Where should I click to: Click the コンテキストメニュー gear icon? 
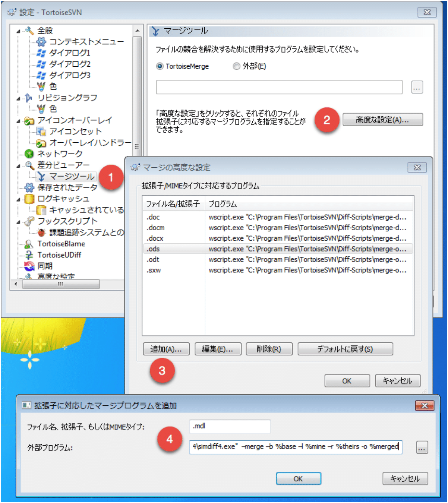[x=41, y=42]
